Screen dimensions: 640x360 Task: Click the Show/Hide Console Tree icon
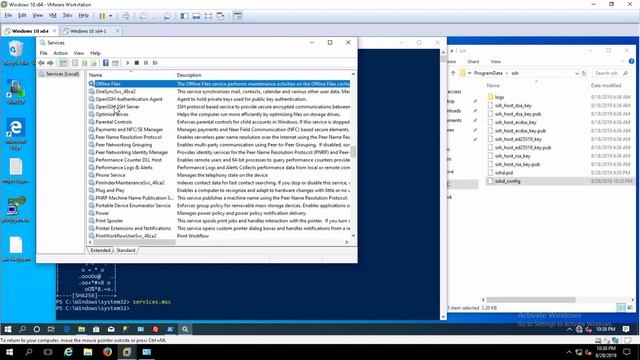(63, 63)
